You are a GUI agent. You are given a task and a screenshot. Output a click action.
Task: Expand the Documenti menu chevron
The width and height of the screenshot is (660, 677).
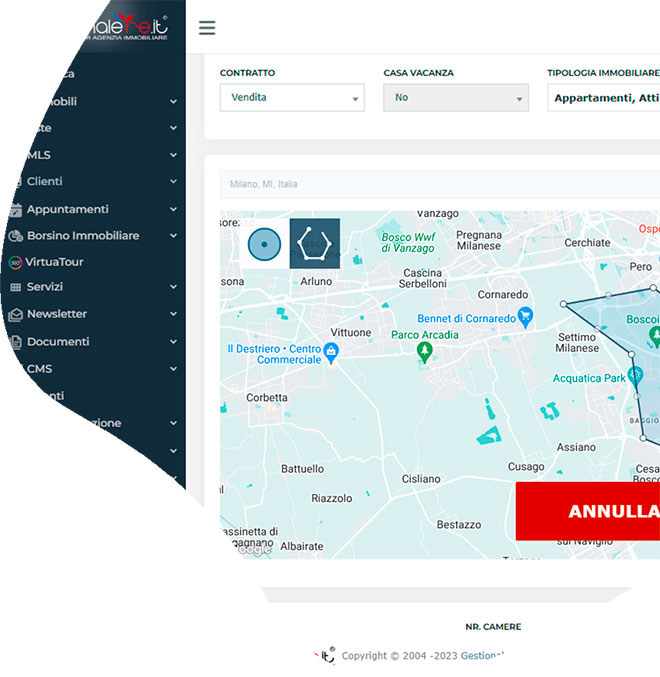(174, 342)
